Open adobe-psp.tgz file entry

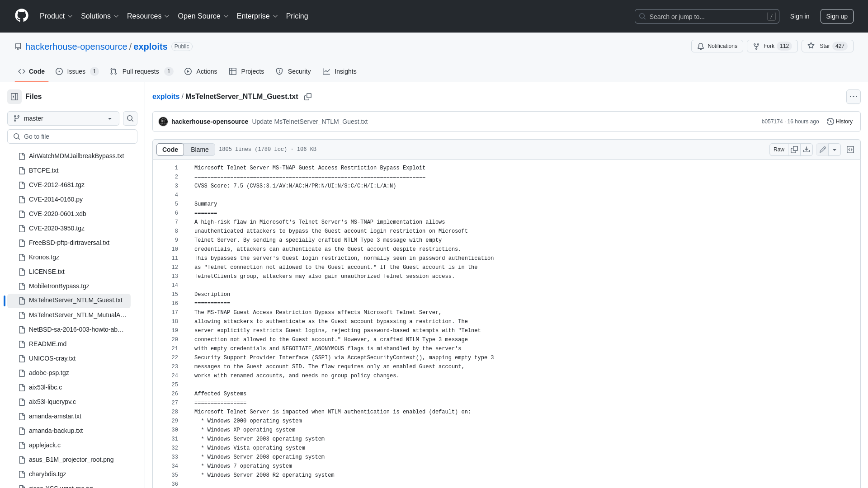(49, 373)
